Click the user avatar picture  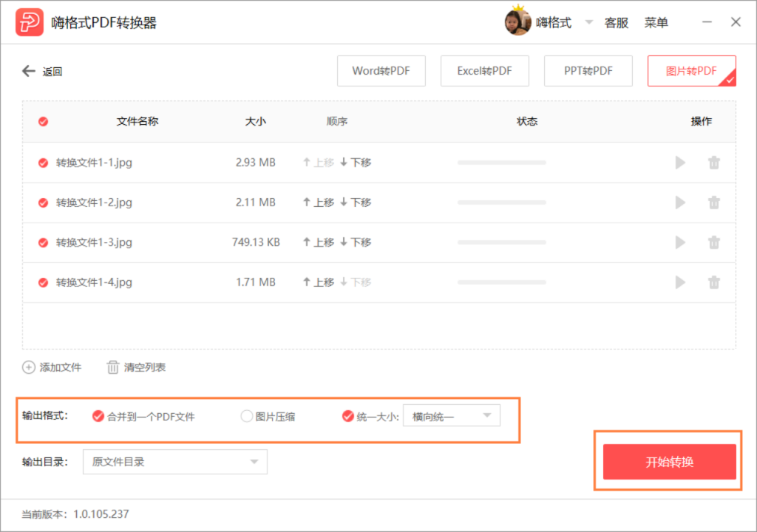pyautogui.click(x=517, y=22)
